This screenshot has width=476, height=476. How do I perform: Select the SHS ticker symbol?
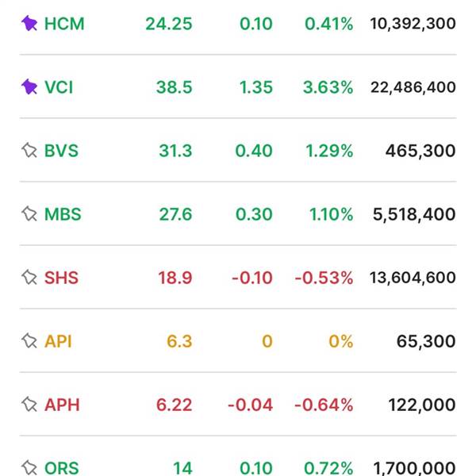[x=61, y=278]
